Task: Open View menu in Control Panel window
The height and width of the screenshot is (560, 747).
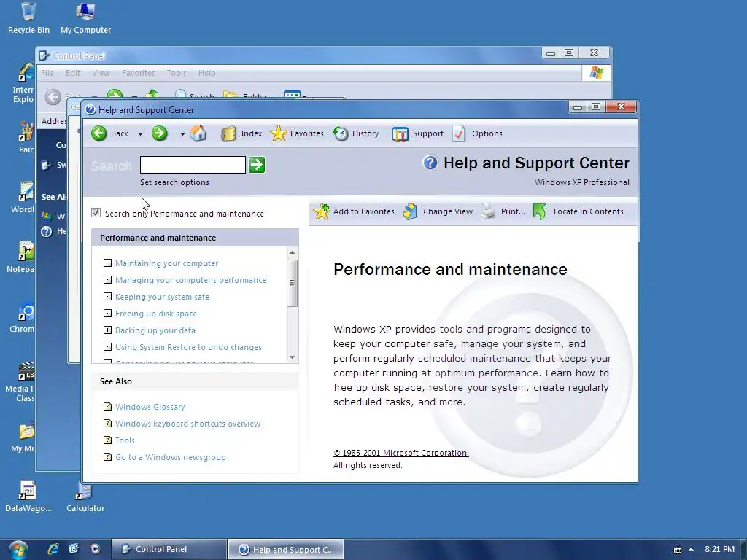Action: click(101, 73)
